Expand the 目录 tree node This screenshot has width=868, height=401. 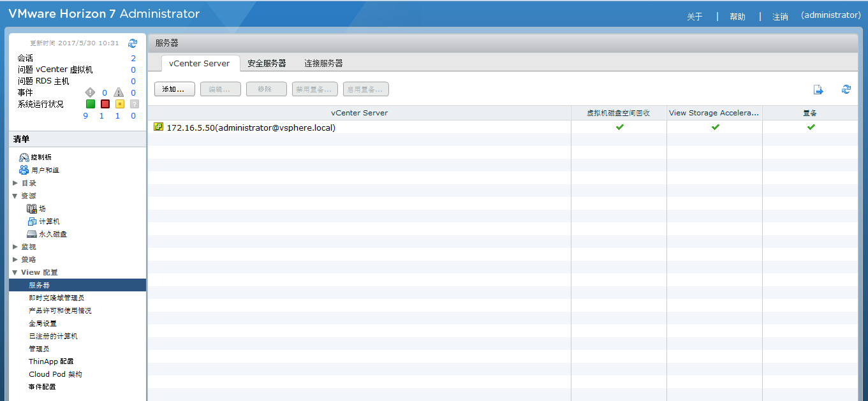point(15,183)
